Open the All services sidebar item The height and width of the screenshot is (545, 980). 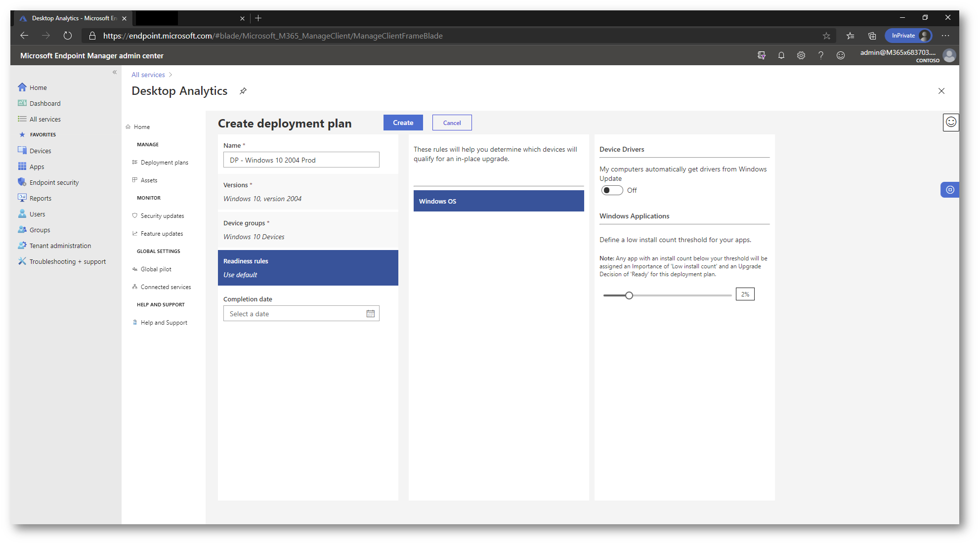pos(44,119)
